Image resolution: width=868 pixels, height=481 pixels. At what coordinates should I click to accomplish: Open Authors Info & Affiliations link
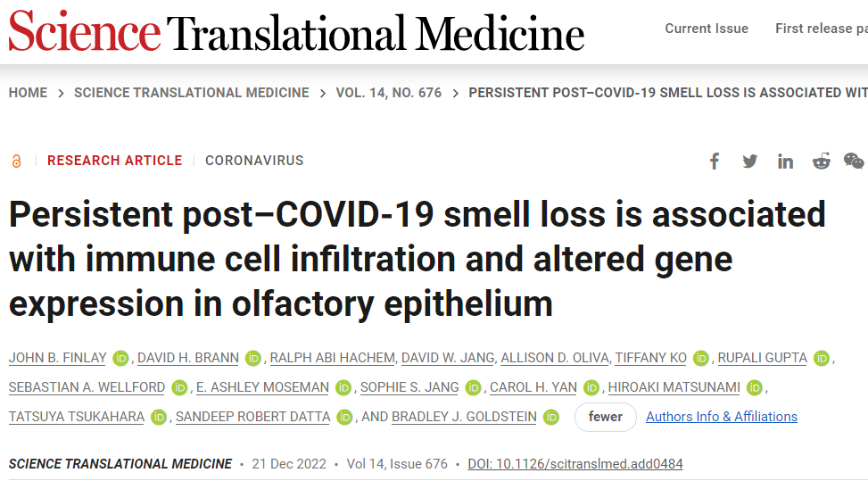coord(722,417)
